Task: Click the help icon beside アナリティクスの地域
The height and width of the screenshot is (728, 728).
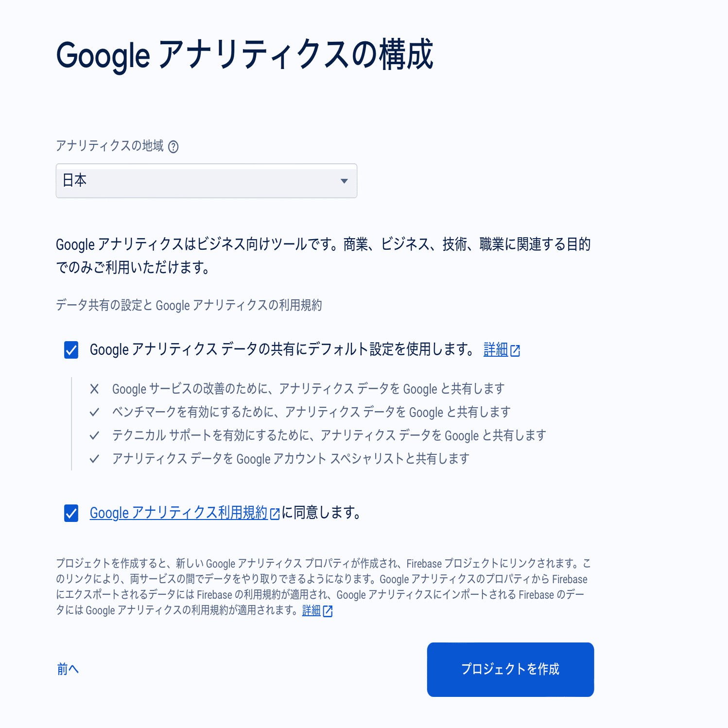Action: click(x=173, y=146)
